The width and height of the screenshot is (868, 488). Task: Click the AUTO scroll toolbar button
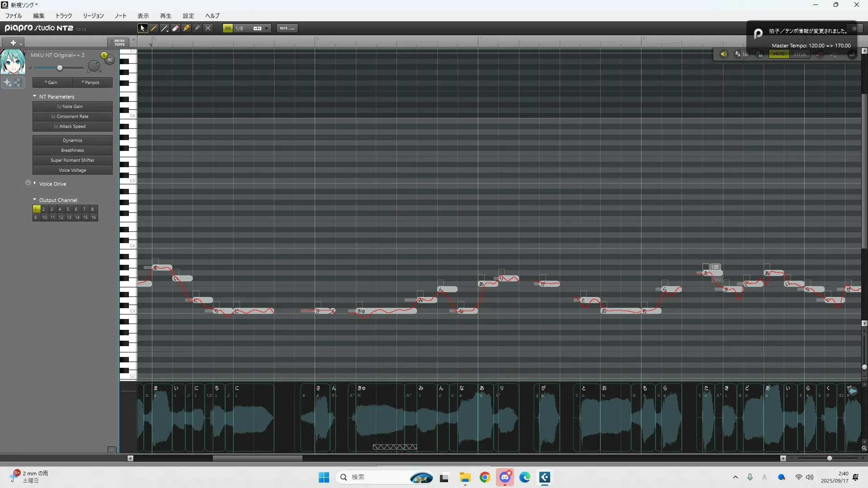coord(287,28)
